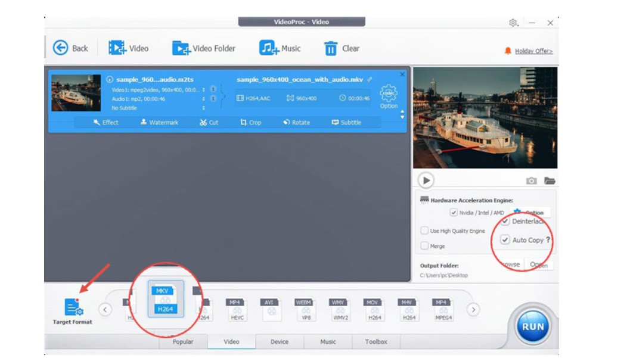Expand the Video1 track selector
This screenshot has width=630, height=364.
coord(204,89)
